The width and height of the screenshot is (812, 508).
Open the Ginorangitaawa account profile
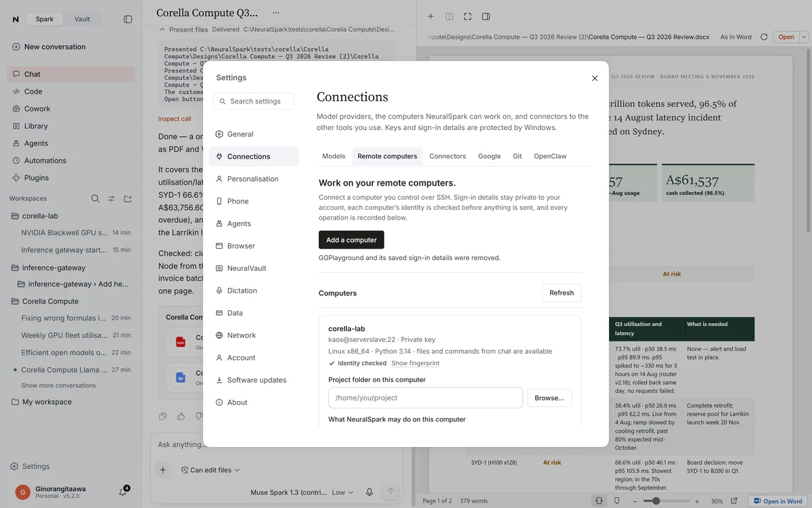click(x=61, y=492)
